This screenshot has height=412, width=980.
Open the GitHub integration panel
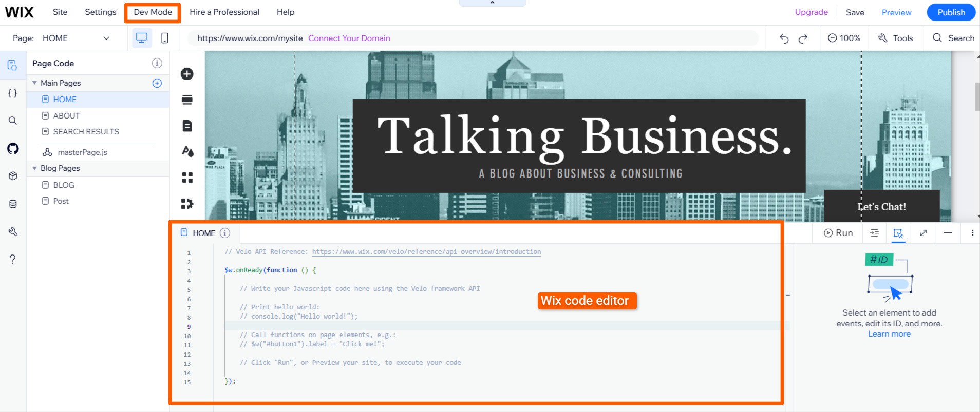click(12, 148)
